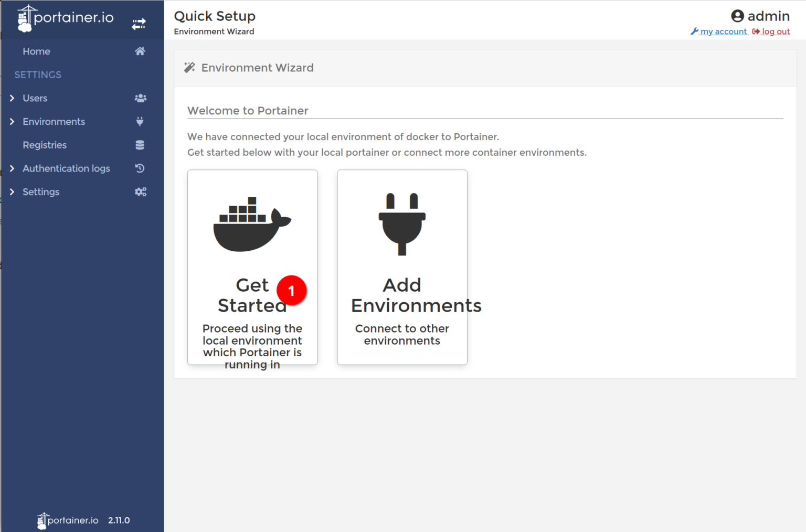The width and height of the screenshot is (806, 532).
Task: Expand the Environments menu chevron
Action: tap(12, 122)
